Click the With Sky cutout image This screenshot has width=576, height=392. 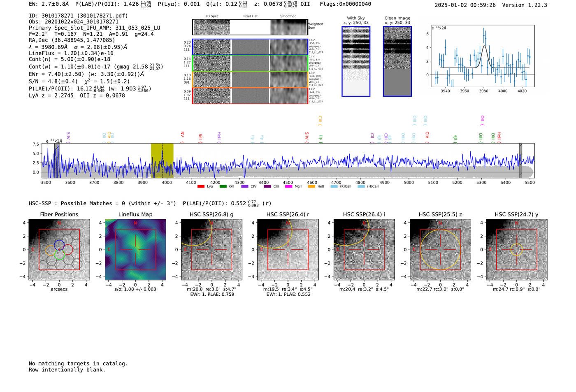tap(356, 61)
